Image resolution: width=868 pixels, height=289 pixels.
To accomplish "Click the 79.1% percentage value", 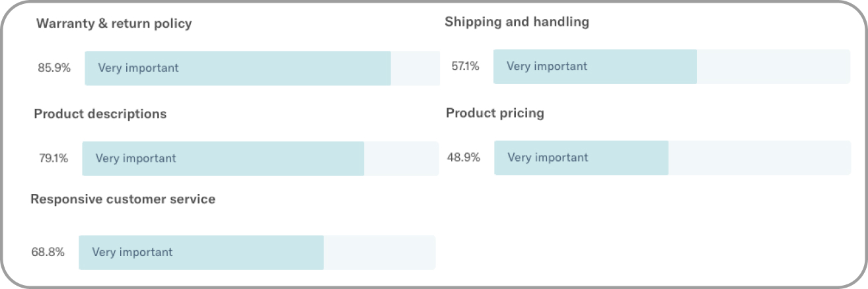I will click(x=54, y=158).
